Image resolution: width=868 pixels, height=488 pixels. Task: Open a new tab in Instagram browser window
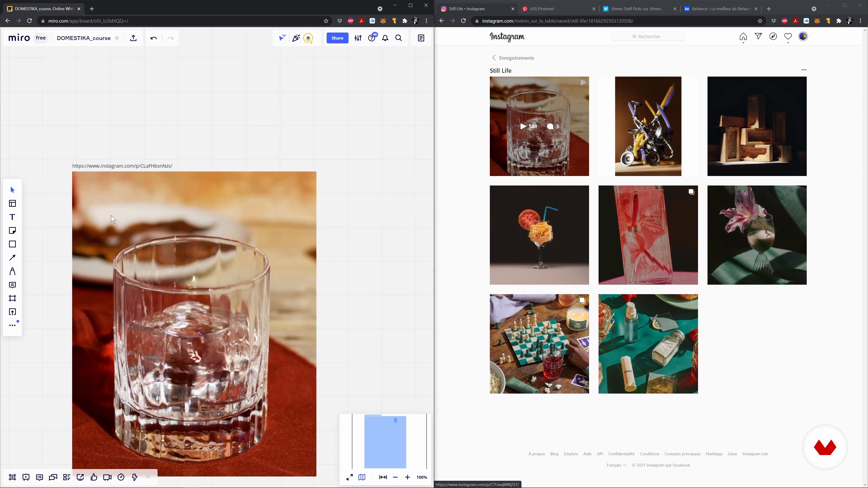[769, 9]
